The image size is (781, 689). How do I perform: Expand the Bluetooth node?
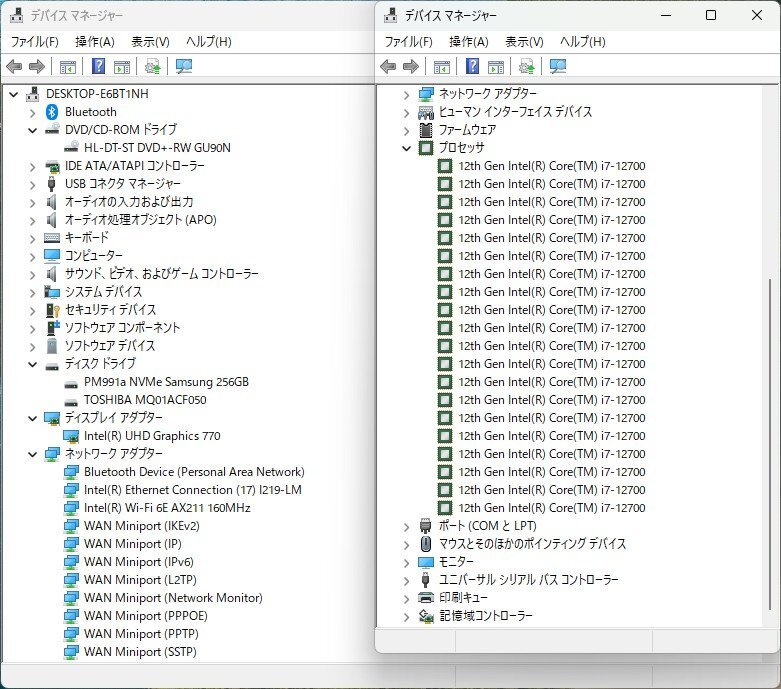click(x=32, y=113)
